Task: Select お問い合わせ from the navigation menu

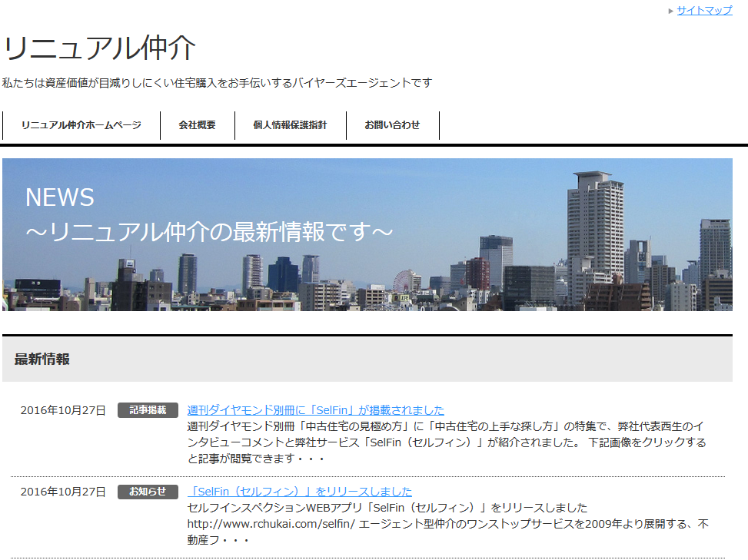Action: [x=393, y=124]
